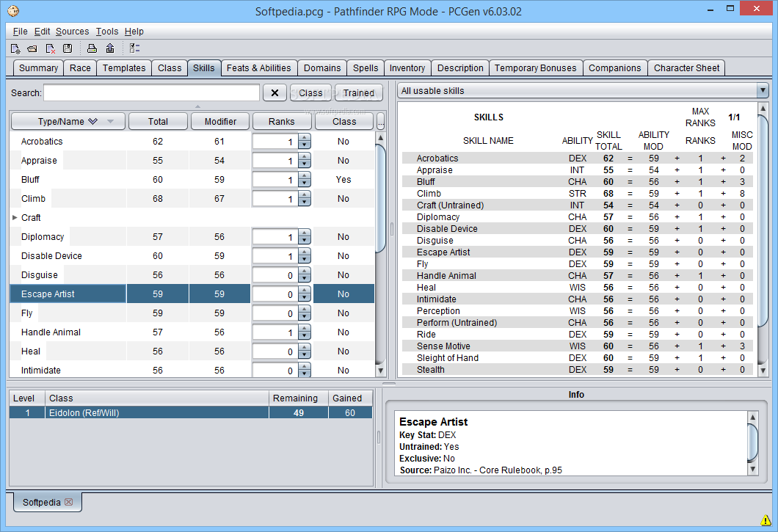Click the PCGen application icon in title bar
Image resolution: width=778 pixels, height=532 pixels.
click(x=13, y=10)
